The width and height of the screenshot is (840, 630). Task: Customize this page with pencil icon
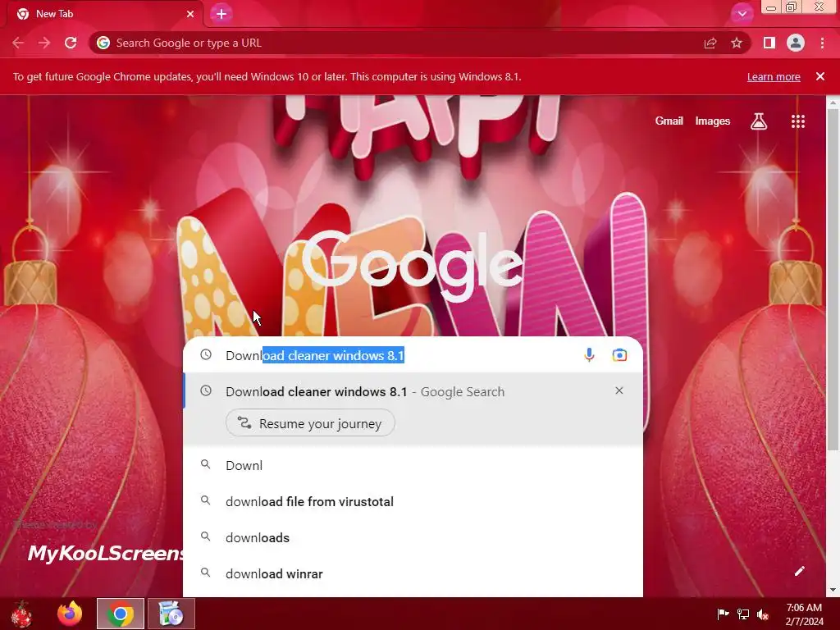[x=799, y=571]
